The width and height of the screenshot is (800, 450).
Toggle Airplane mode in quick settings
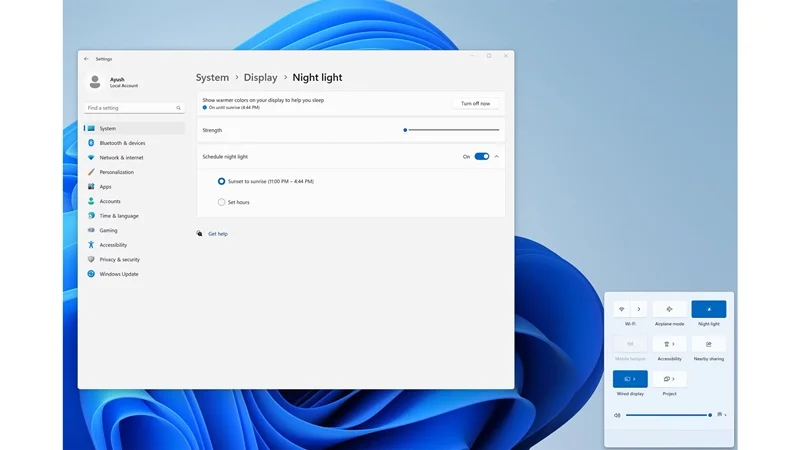669,309
